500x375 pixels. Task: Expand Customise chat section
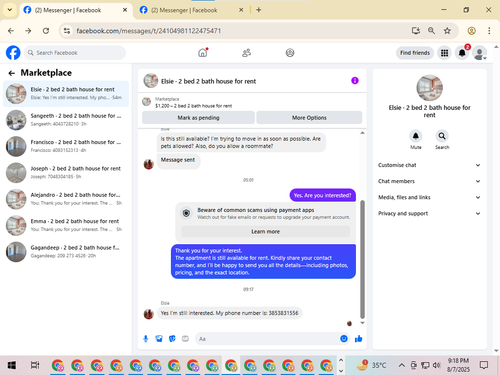pos(429,165)
